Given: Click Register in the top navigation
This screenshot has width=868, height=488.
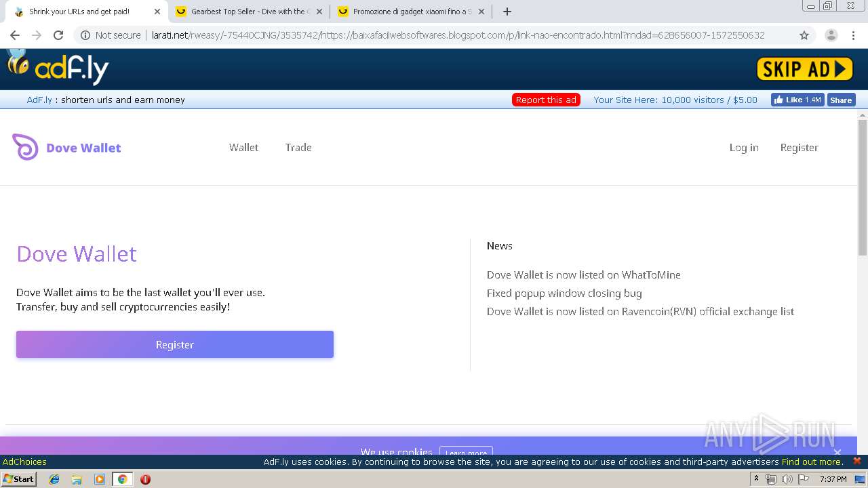Looking at the screenshot, I should click(799, 147).
